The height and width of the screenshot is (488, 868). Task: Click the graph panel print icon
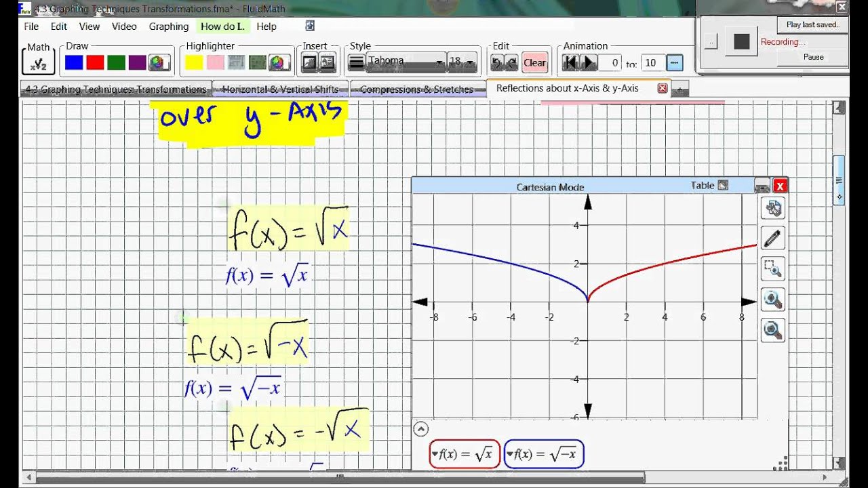pyautogui.click(x=762, y=186)
